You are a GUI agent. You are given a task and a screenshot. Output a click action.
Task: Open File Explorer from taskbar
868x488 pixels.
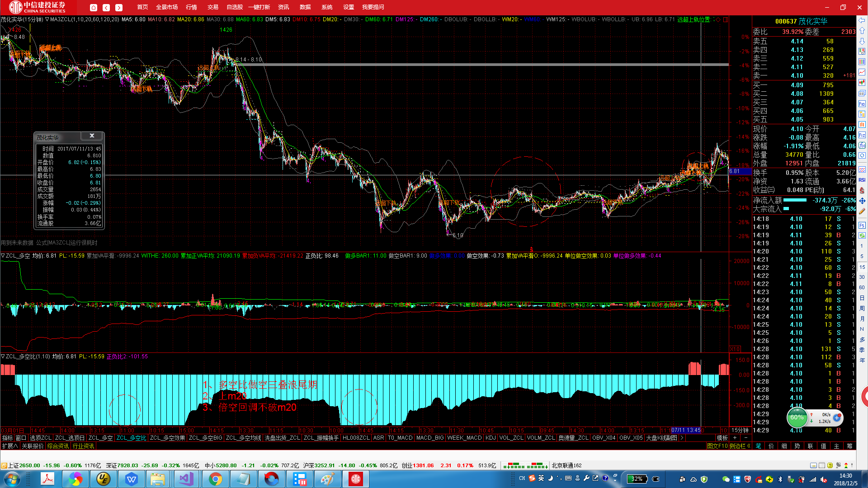[157, 479]
